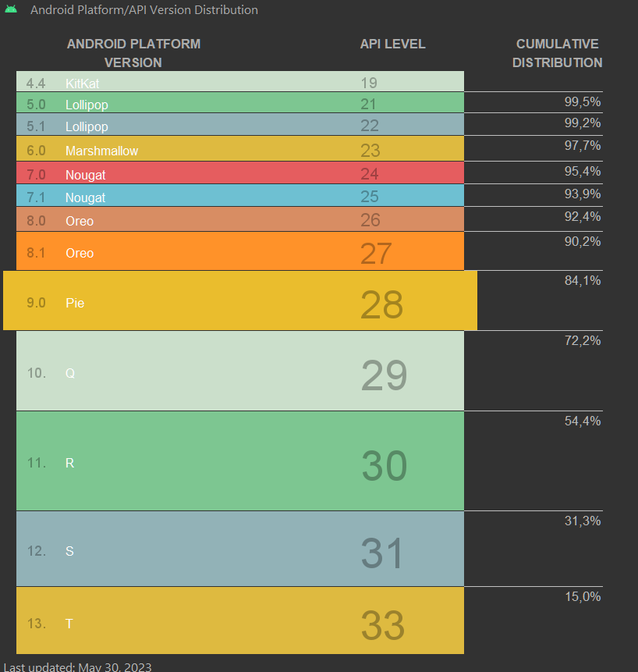Select the 5.0 Lollipop API 21 row
This screenshot has width=638, height=672.
[239, 103]
